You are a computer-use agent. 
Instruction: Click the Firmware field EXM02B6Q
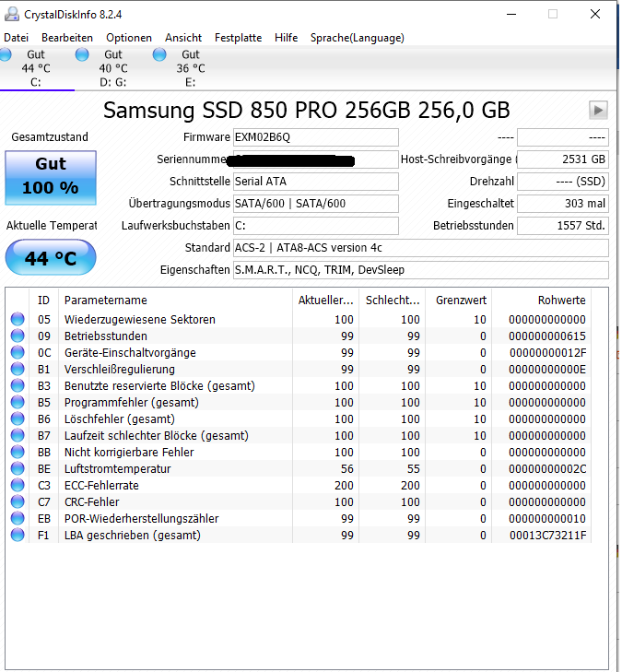pos(316,137)
